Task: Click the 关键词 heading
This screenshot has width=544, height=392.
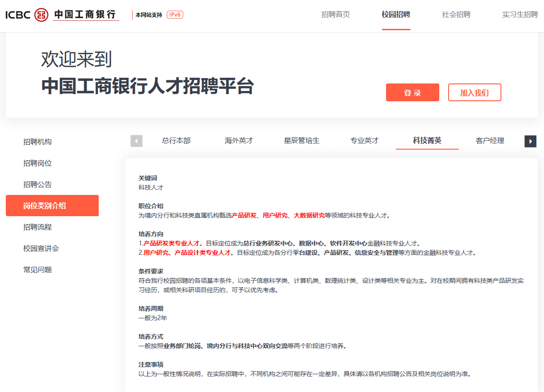Action: [148, 178]
